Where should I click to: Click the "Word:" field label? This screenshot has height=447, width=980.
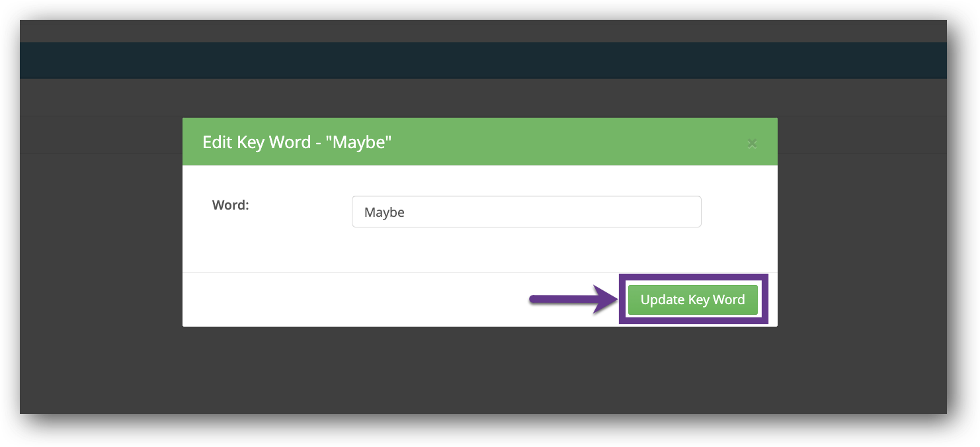pos(230,205)
